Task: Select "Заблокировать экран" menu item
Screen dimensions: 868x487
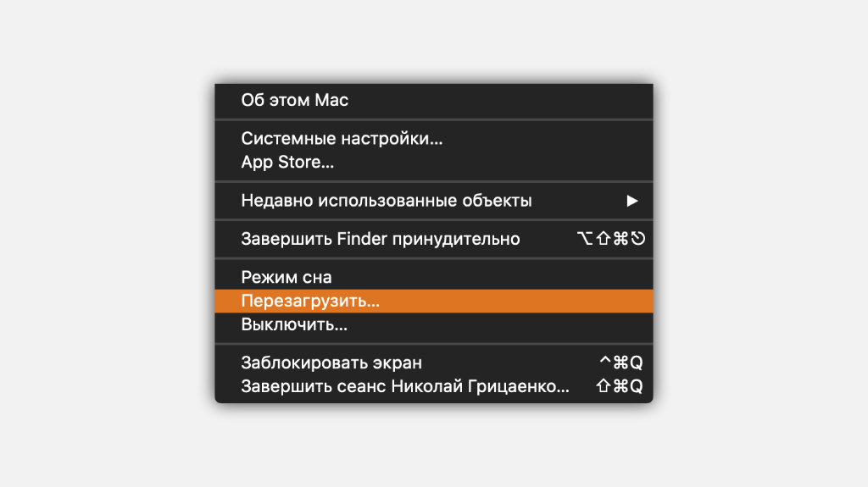Action: click(x=331, y=362)
